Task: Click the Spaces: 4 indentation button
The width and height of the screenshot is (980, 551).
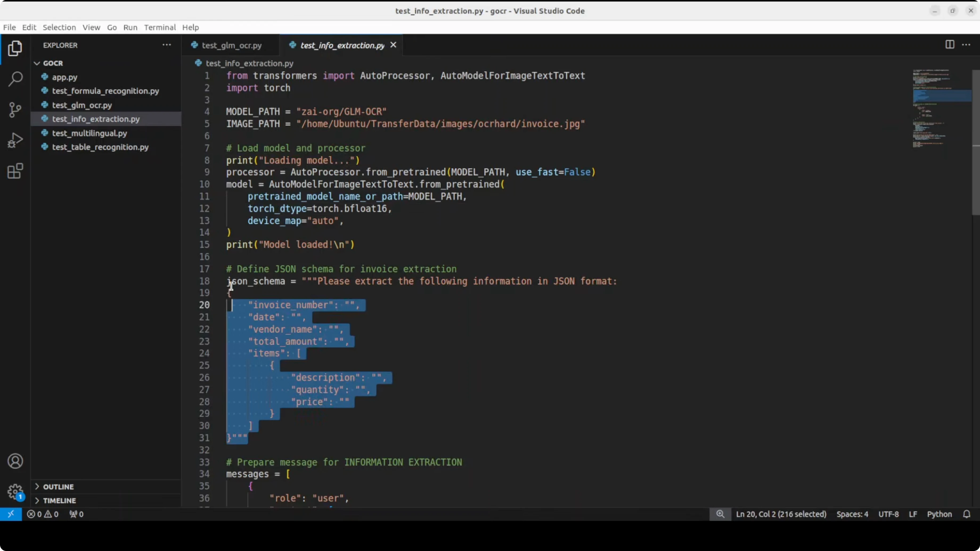Action: [852, 514]
